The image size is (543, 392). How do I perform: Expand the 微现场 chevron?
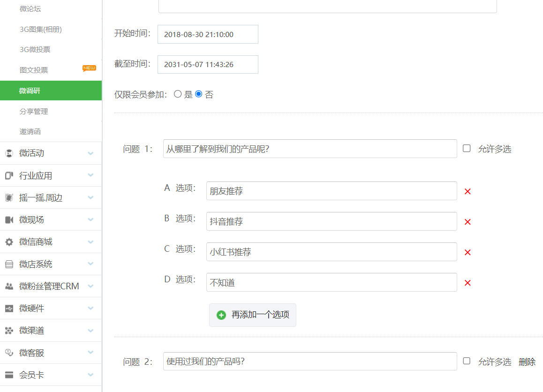click(x=90, y=219)
